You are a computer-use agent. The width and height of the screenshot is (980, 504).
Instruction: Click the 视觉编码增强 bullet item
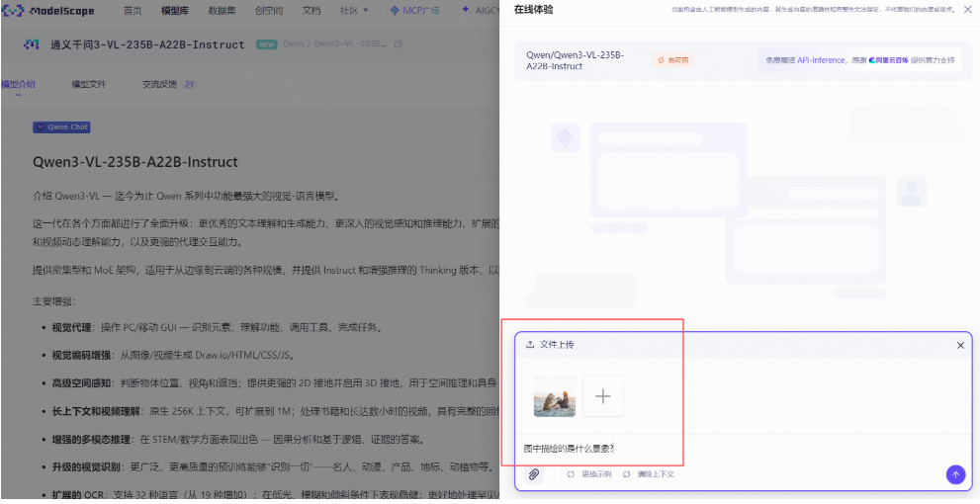point(173,356)
